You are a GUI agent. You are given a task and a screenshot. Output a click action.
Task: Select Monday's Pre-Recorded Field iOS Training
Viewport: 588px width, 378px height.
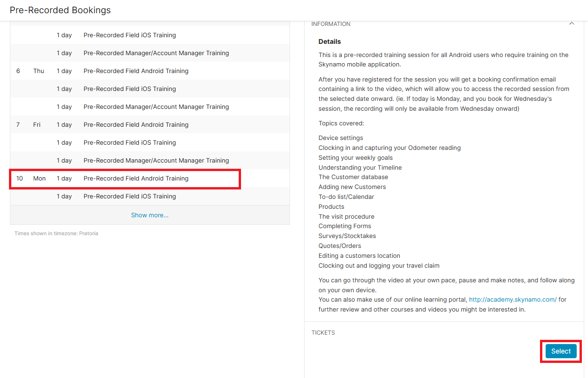129,197
